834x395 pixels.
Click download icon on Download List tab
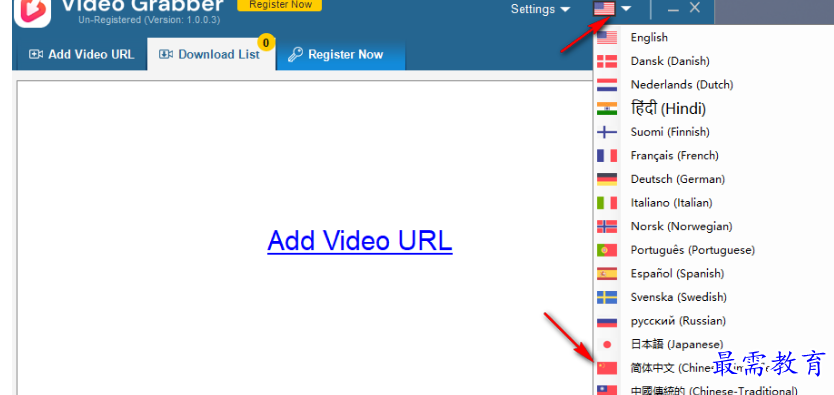pyautogui.click(x=166, y=54)
